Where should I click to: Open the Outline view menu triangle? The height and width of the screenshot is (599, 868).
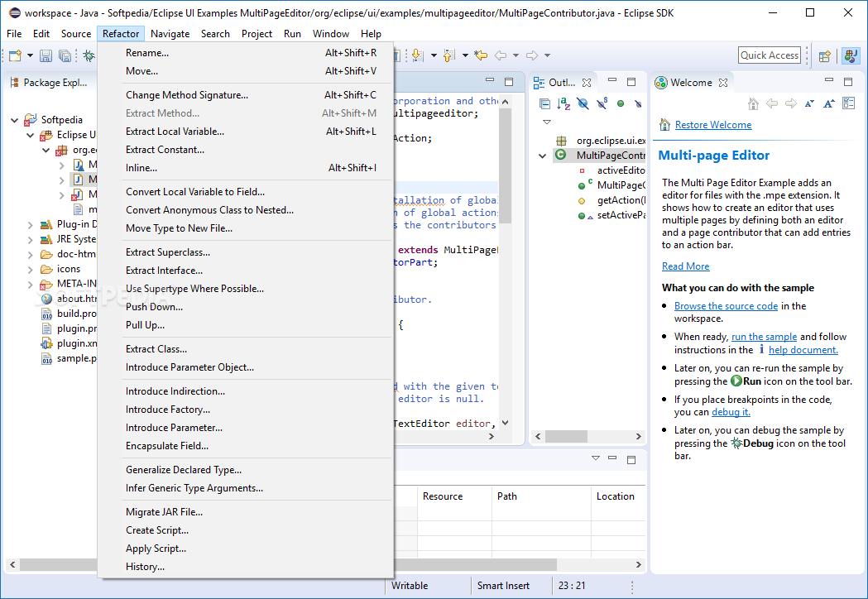coord(547,122)
